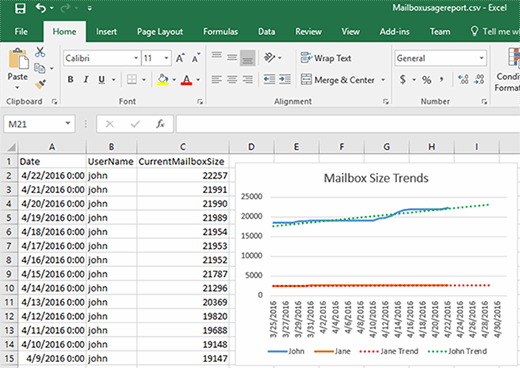
Task: Click the Redo arrow icon
Action: (65, 8)
